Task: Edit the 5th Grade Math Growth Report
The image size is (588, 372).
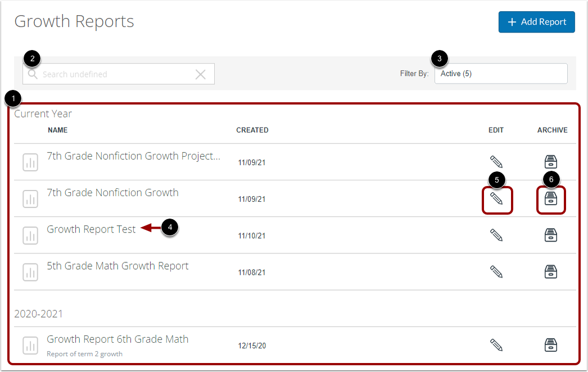Action: (x=497, y=271)
